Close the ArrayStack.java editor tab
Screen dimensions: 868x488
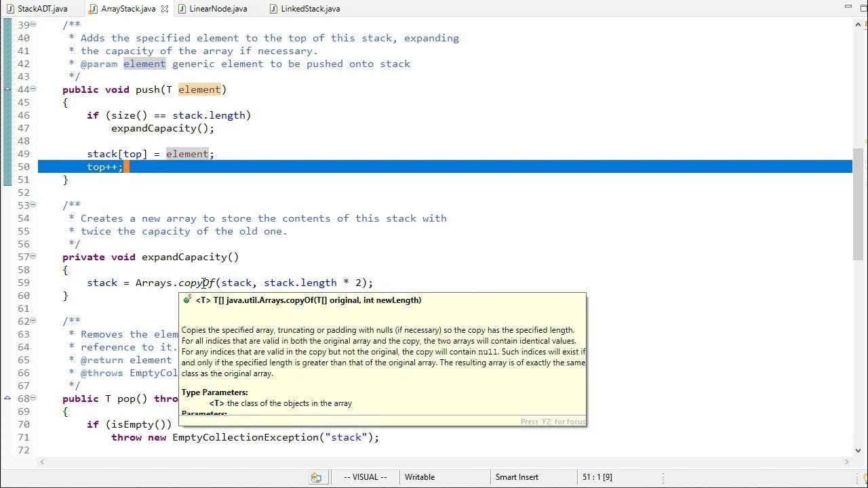point(165,9)
